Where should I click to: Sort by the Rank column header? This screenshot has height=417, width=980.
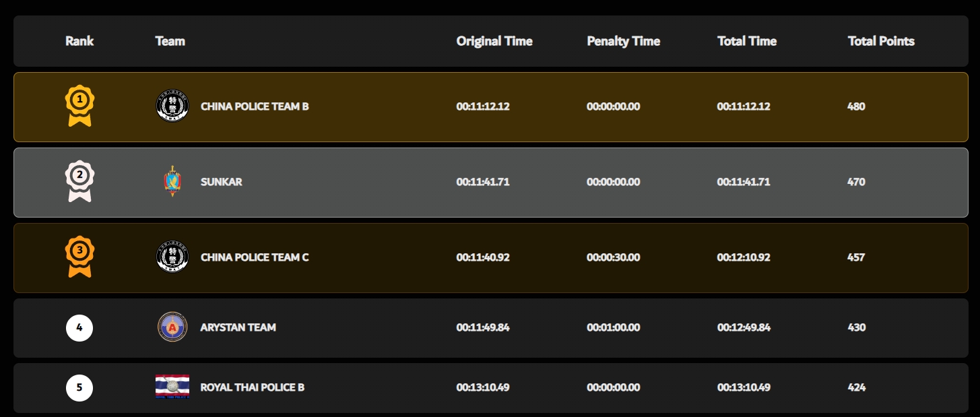point(79,41)
